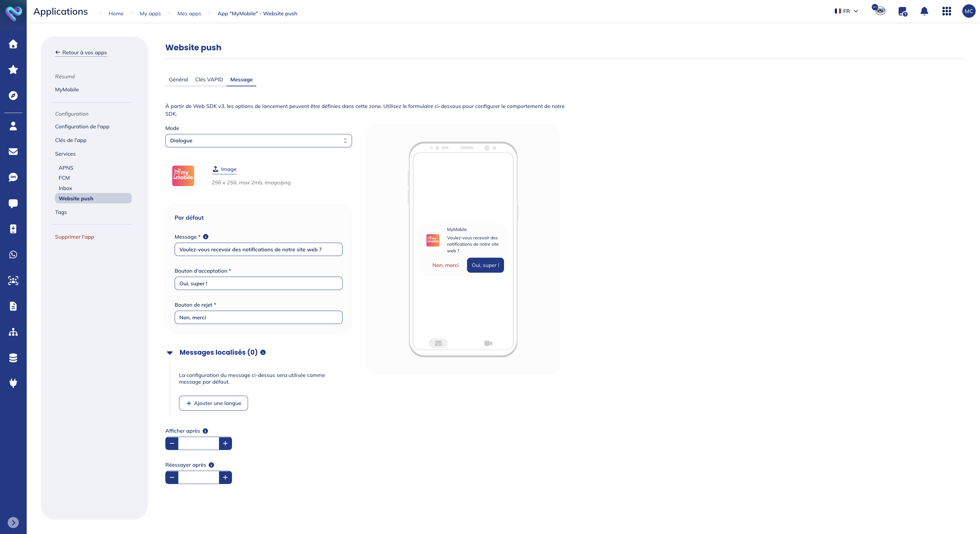Open the WhatsApp icon in sidebar
The height and width of the screenshot is (534, 980).
pyautogui.click(x=13, y=254)
